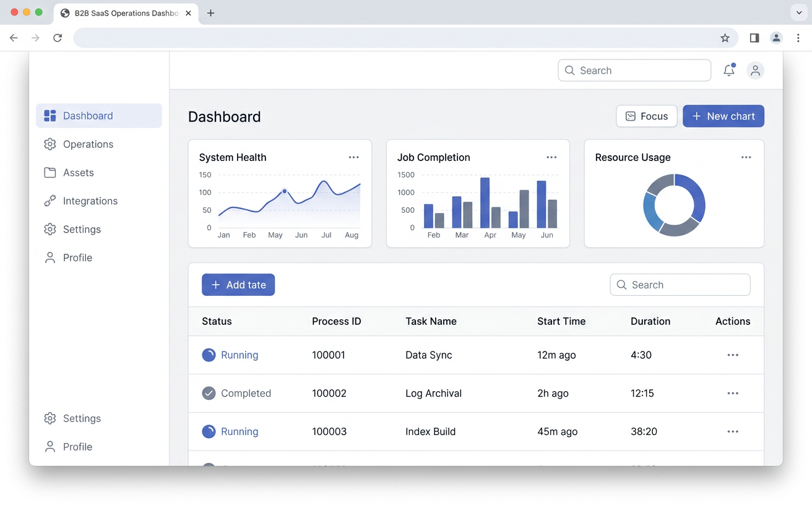Reload the page with the refresh icon
The image size is (812, 505).
point(58,38)
